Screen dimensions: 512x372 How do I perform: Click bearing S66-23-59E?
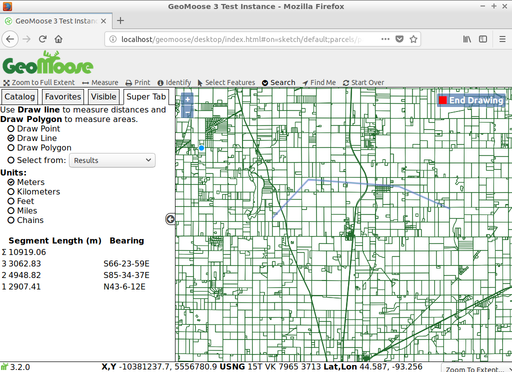126,264
